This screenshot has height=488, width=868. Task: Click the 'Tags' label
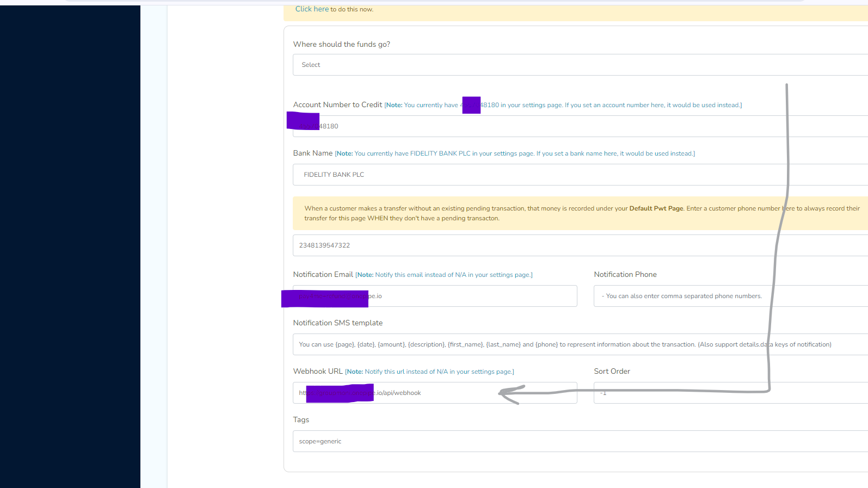(x=301, y=420)
